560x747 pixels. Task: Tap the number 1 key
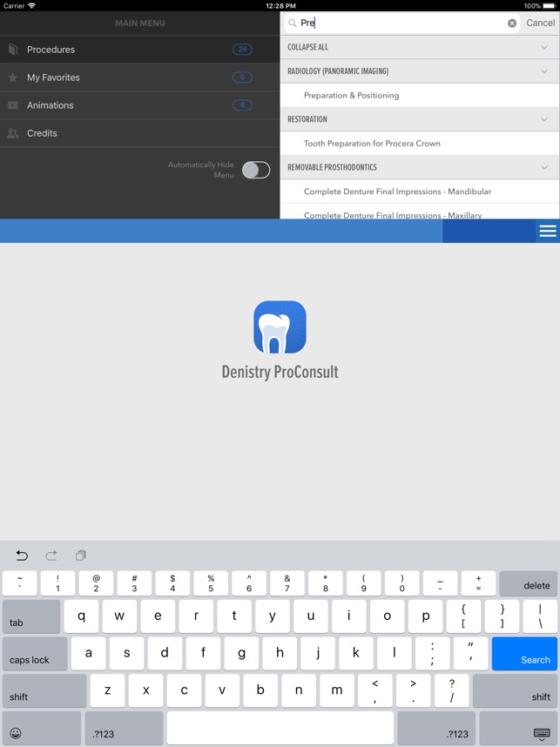57,583
